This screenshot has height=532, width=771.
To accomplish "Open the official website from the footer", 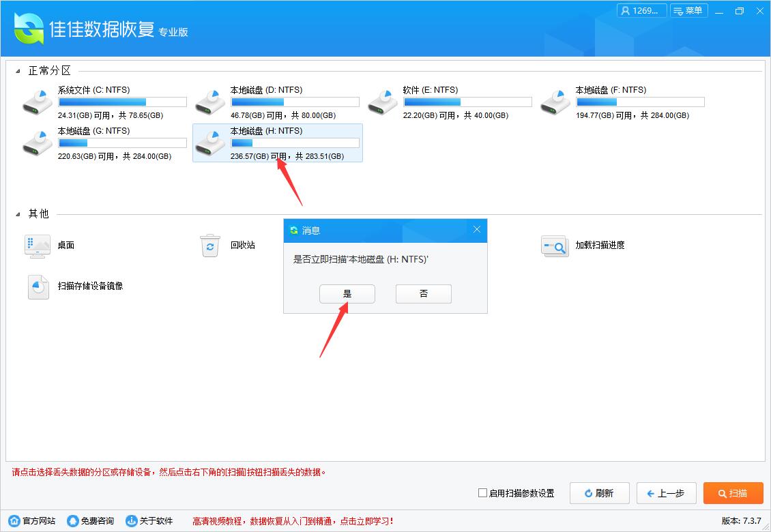I will click(x=33, y=520).
